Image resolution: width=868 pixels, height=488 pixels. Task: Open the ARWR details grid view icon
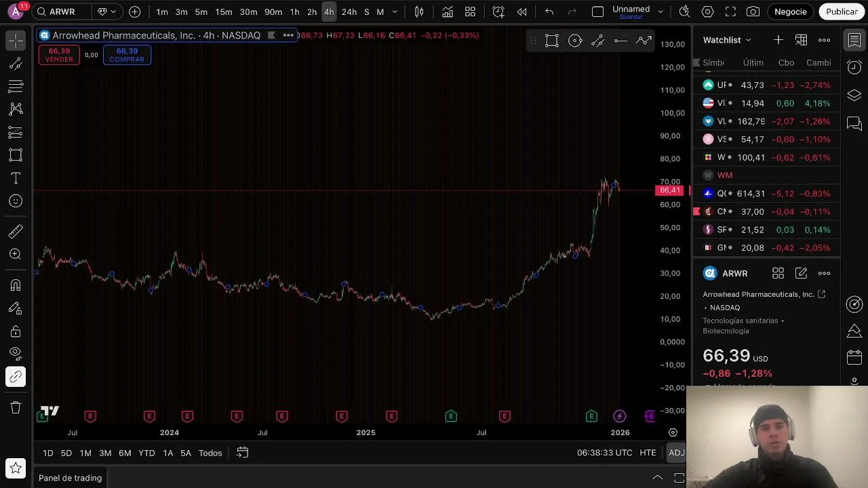[778, 273]
